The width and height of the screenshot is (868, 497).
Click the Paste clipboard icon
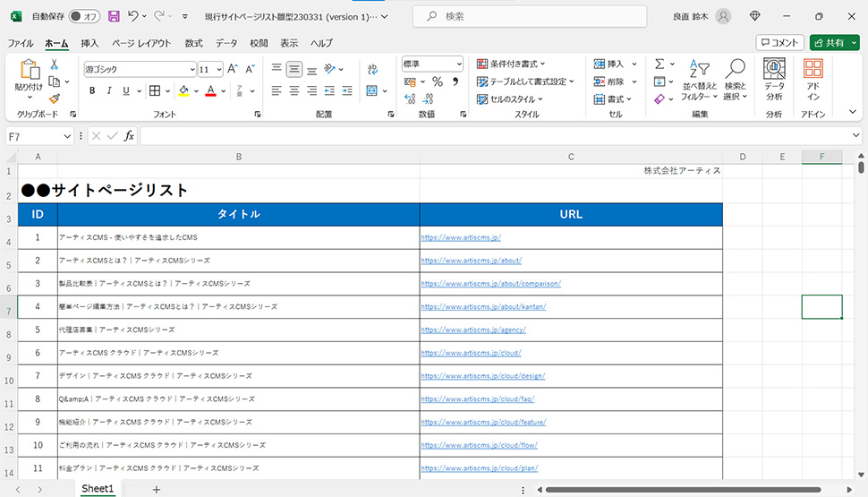point(30,70)
